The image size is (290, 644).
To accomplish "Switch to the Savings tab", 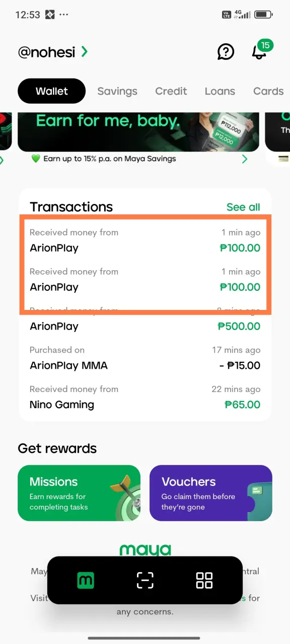I will [117, 91].
